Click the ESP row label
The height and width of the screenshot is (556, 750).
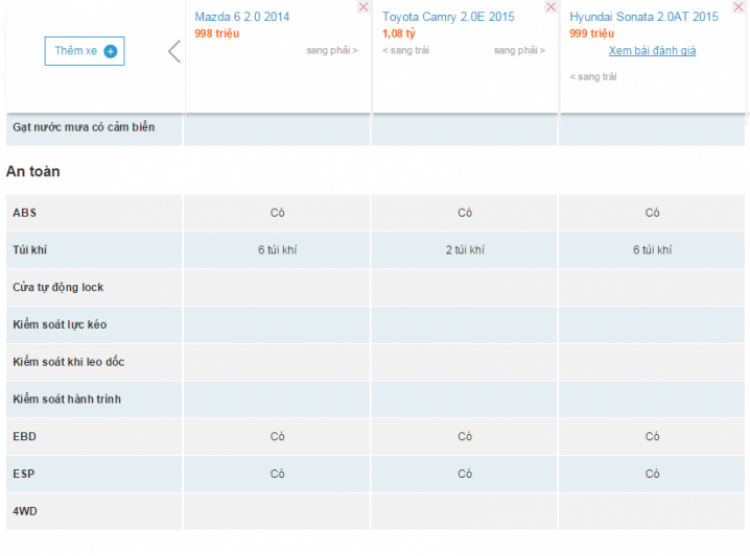point(24,474)
